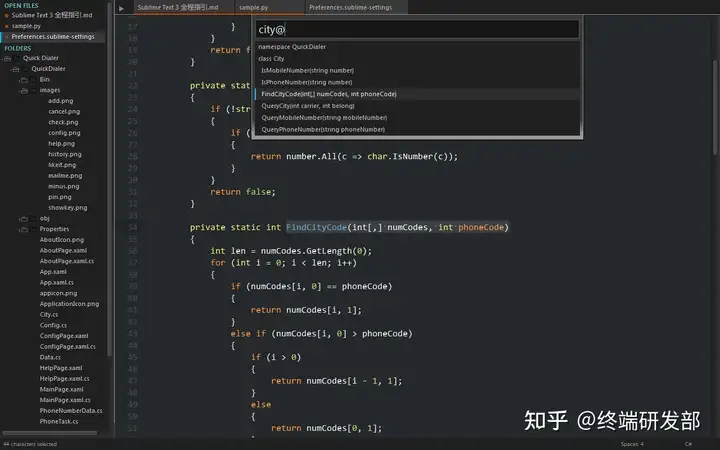This screenshot has width=720, height=450.
Task: Click the folder icon of the obj folder
Action: [24, 219]
